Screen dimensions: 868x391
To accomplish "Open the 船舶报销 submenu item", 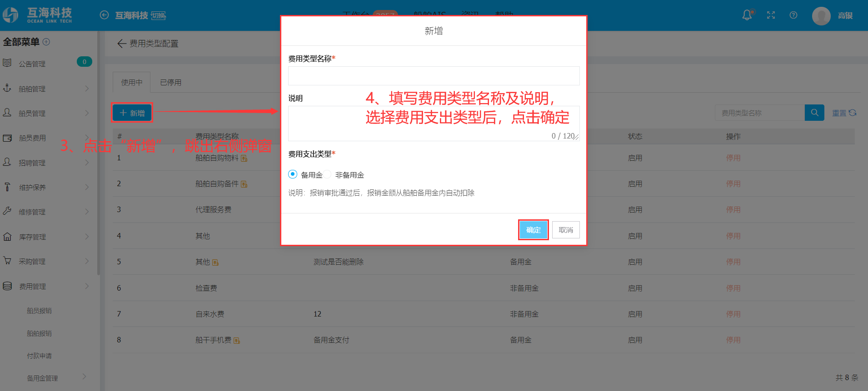I will click(x=39, y=333).
